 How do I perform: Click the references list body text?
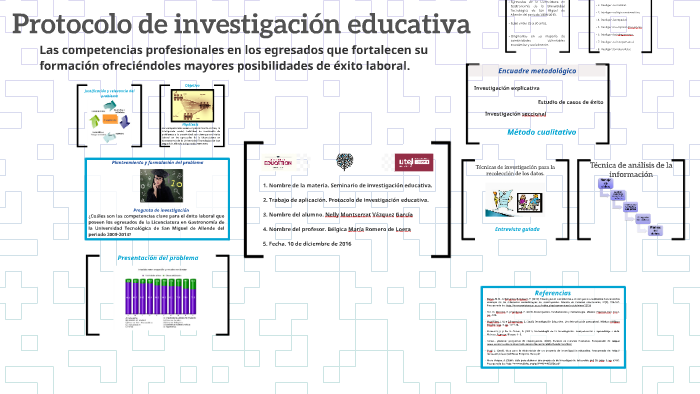point(553,331)
